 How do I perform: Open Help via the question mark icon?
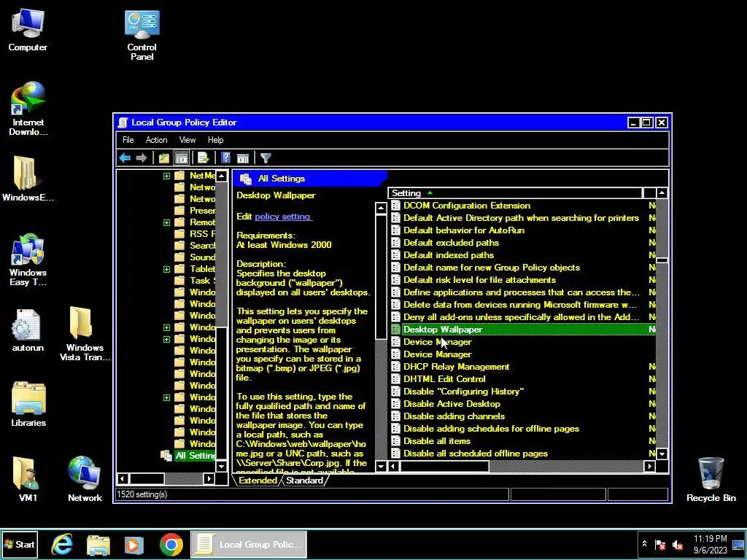(226, 158)
